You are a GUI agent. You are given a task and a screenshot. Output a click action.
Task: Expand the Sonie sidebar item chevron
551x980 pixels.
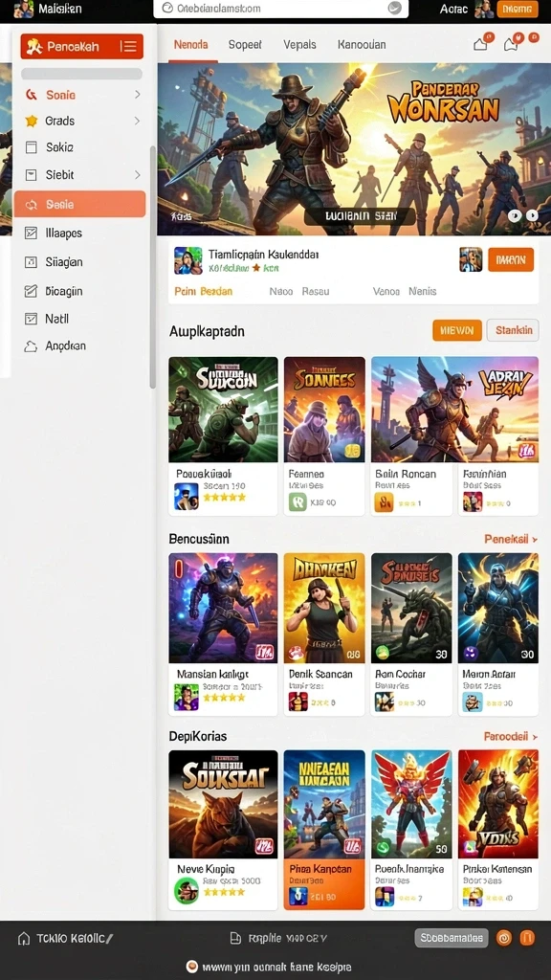coord(137,95)
